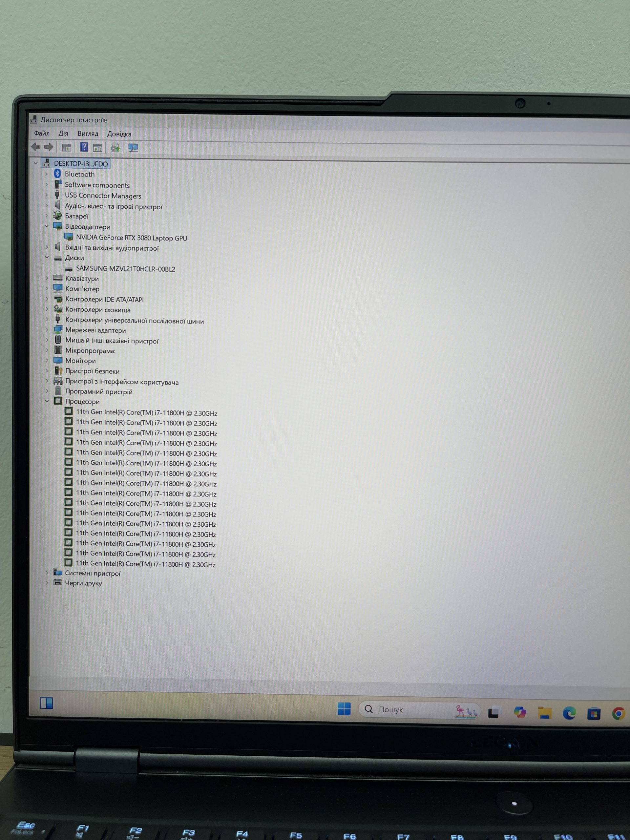Expand the Мережеві адаптери category

(x=47, y=330)
